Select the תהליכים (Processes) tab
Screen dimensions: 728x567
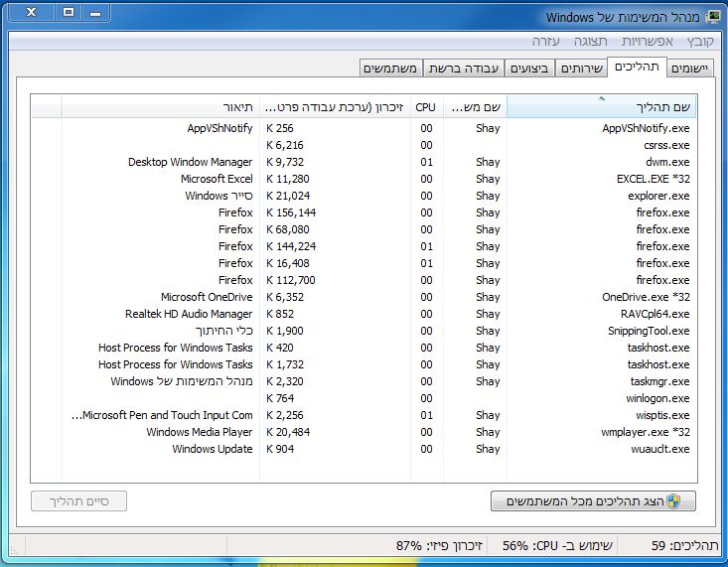(x=637, y=68)
